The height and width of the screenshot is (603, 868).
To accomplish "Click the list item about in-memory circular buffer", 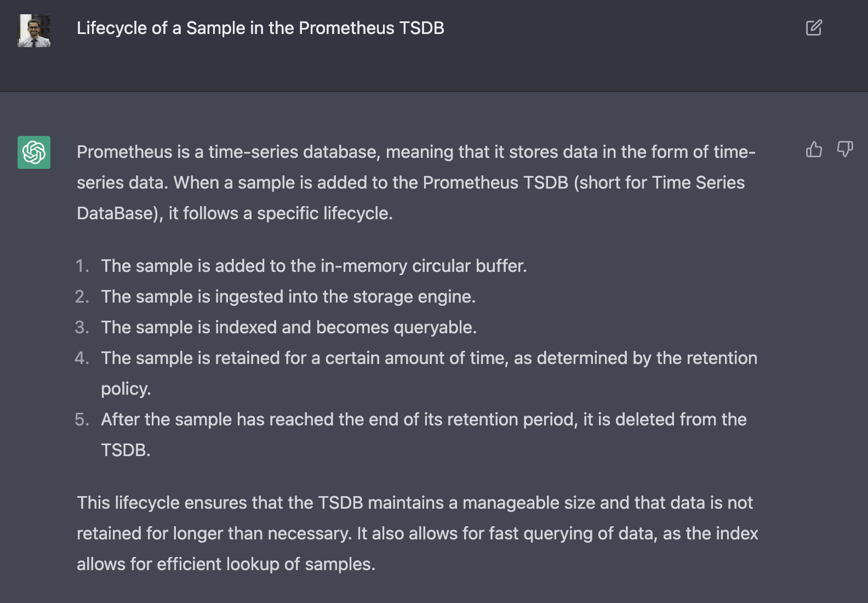I will pos(313,266).
